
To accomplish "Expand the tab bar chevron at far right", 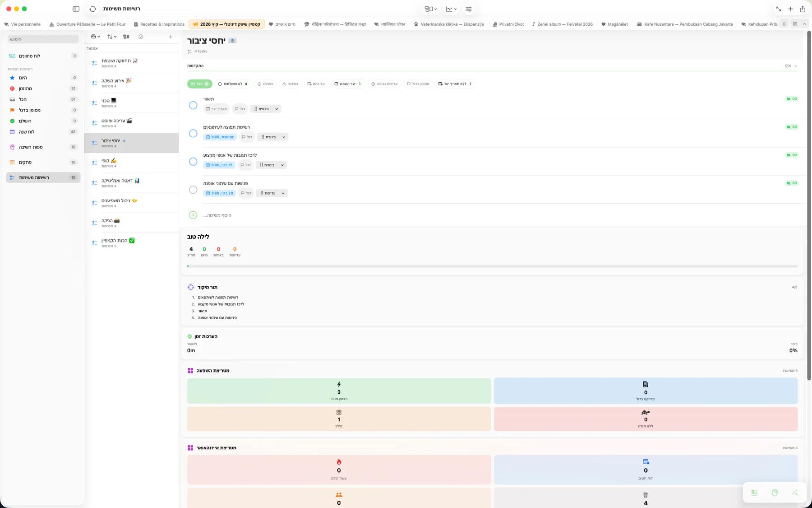I will pyautogui.click(x=804, y=24).
